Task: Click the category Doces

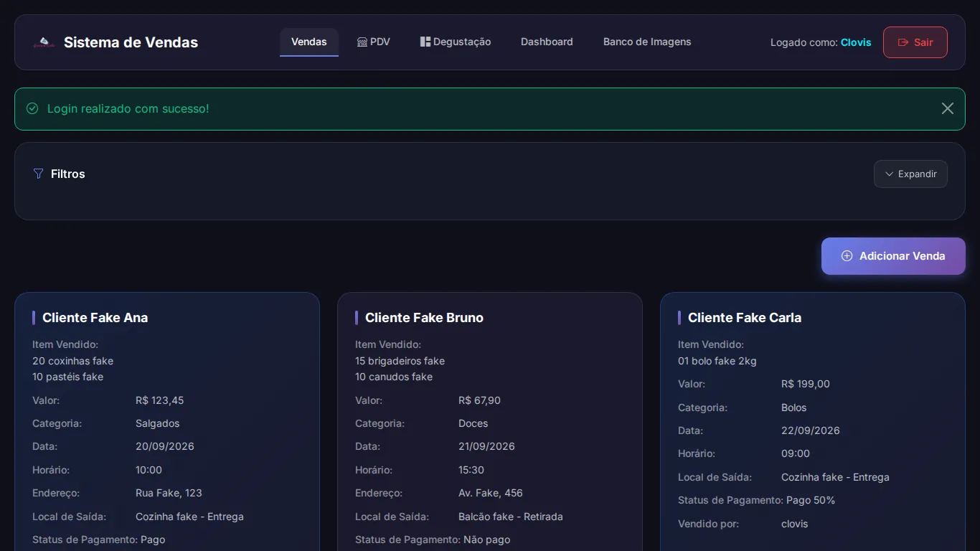Action: (x=473, y=423)
